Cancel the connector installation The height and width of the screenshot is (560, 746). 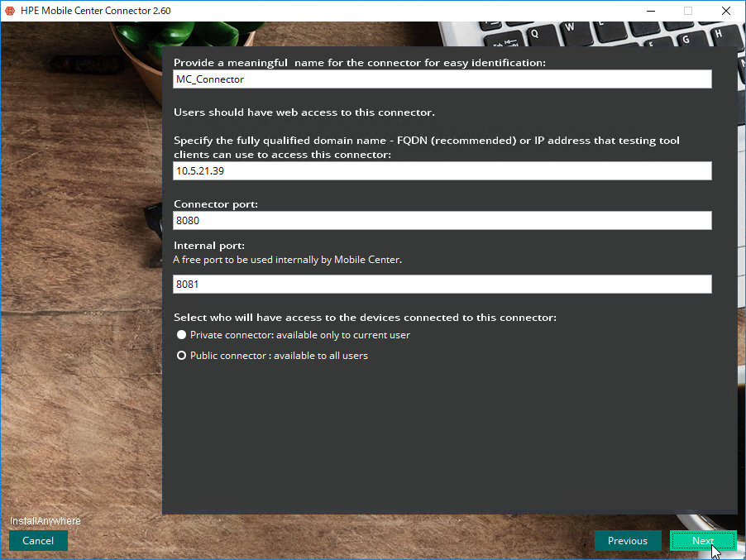pos(38,541)
